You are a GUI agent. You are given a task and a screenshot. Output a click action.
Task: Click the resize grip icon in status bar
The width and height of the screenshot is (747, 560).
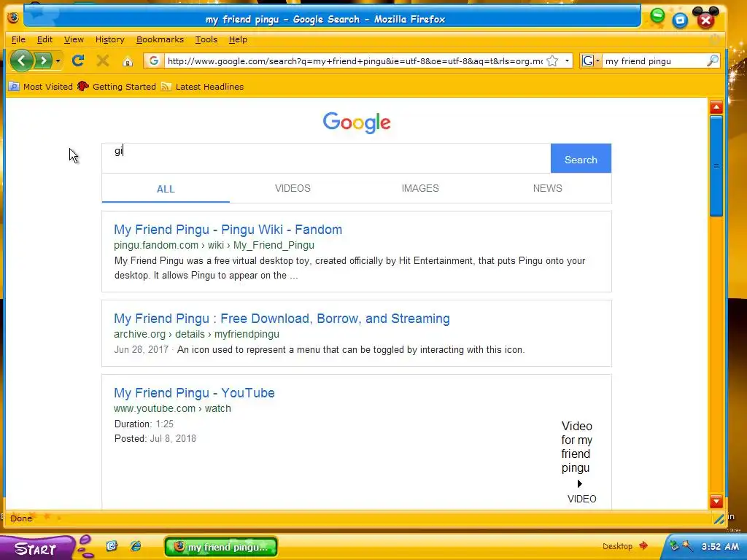pyautogui.click(x=719, y=519)
